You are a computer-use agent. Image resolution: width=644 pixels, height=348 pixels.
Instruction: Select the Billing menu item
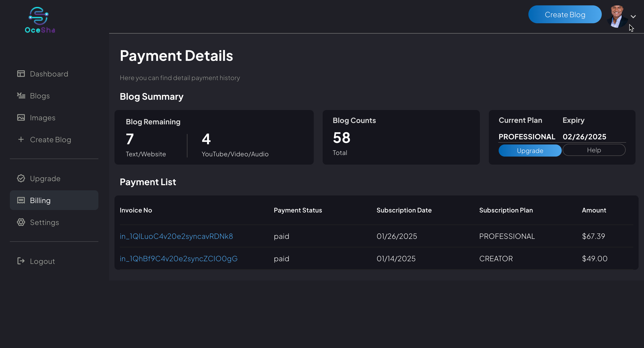[54, 200]
